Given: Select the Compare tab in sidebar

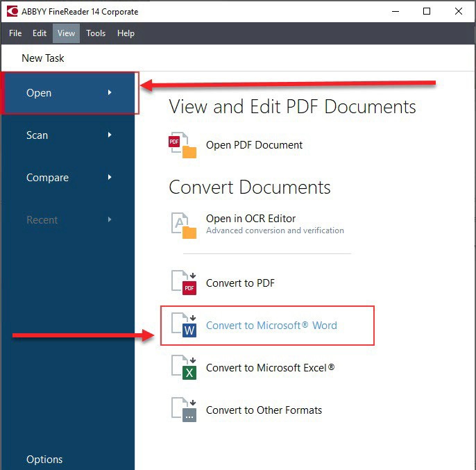Looking at the screenshot, I should click(x=47, y=178).
